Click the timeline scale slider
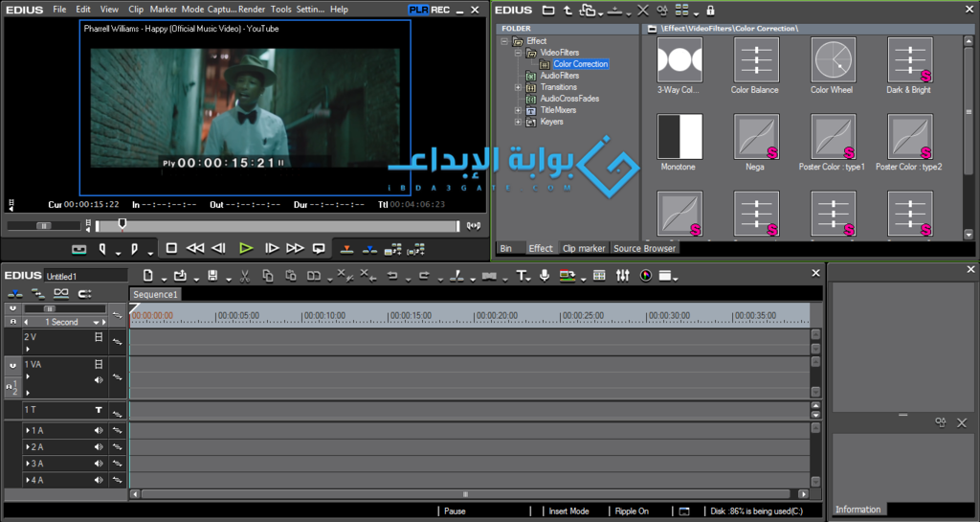Viewport: 980px width, 522px height. click(50, 308)
